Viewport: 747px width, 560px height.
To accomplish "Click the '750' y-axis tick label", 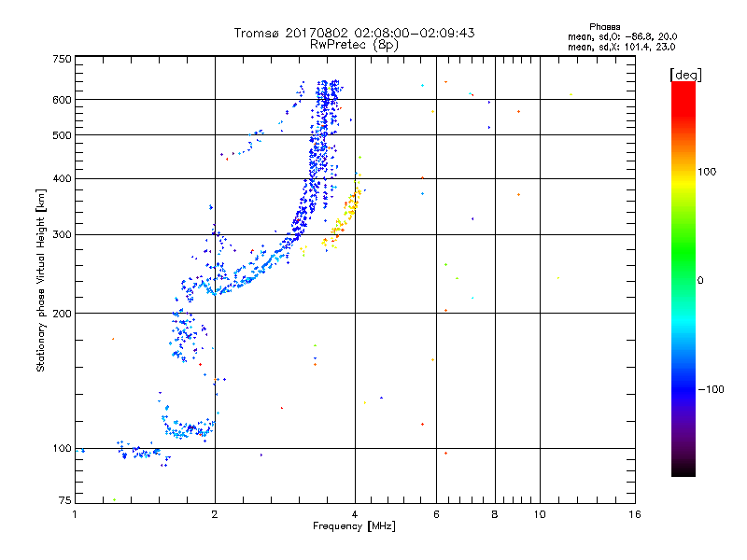I will click(62, 59).
